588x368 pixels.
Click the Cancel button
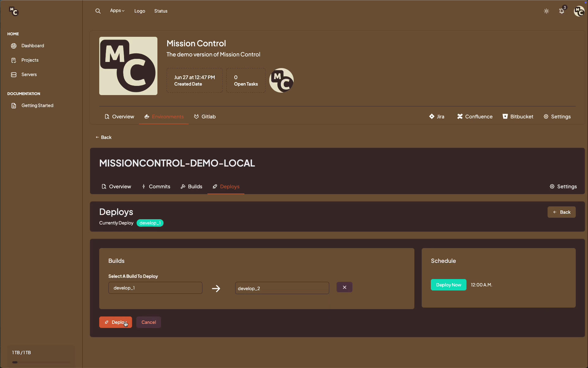click(x=149, y=322)
